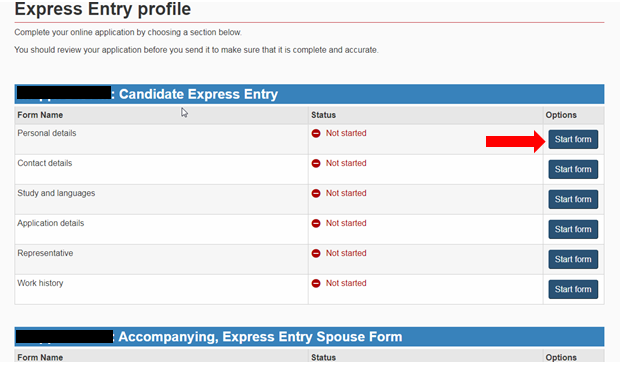Select the Work history row label
Image resolution: width=621 pixels, height=366 pixels.
click(x=40, y=283)
